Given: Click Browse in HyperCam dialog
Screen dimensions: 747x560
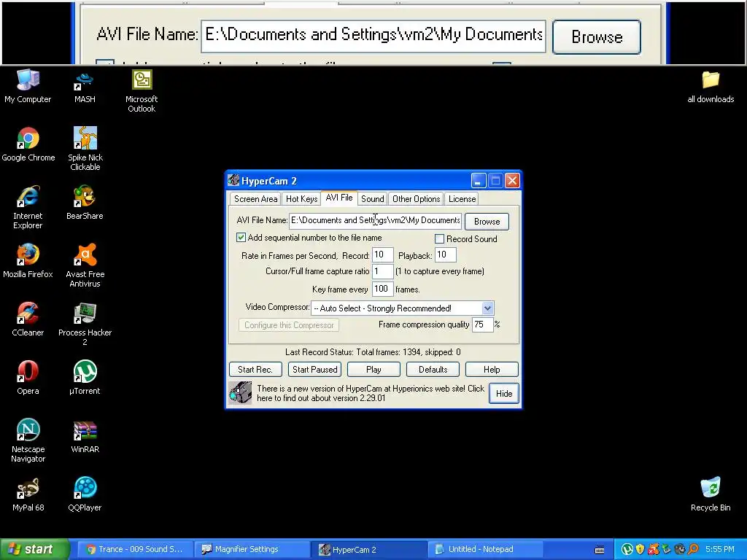Looking at the screenshot, I should point(487,222).
